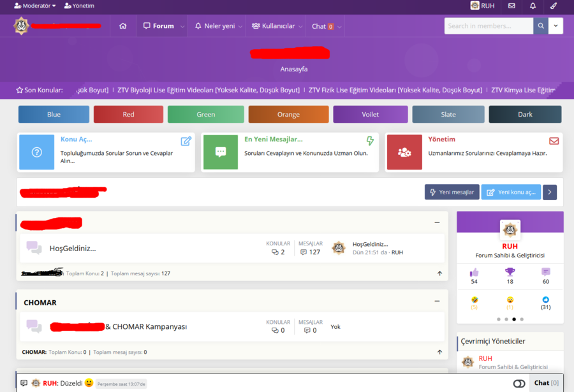Open ZTV Fizik Lise Eğitim Videoları topic

click(395, 90)
